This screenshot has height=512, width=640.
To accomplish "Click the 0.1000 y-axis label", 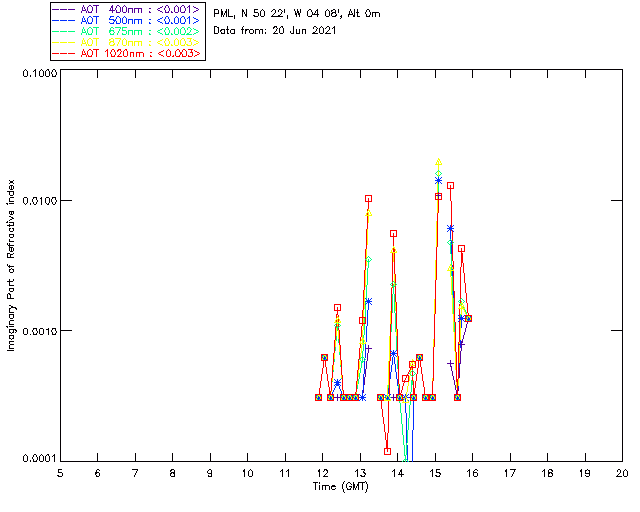I will (x=39, y=73).
